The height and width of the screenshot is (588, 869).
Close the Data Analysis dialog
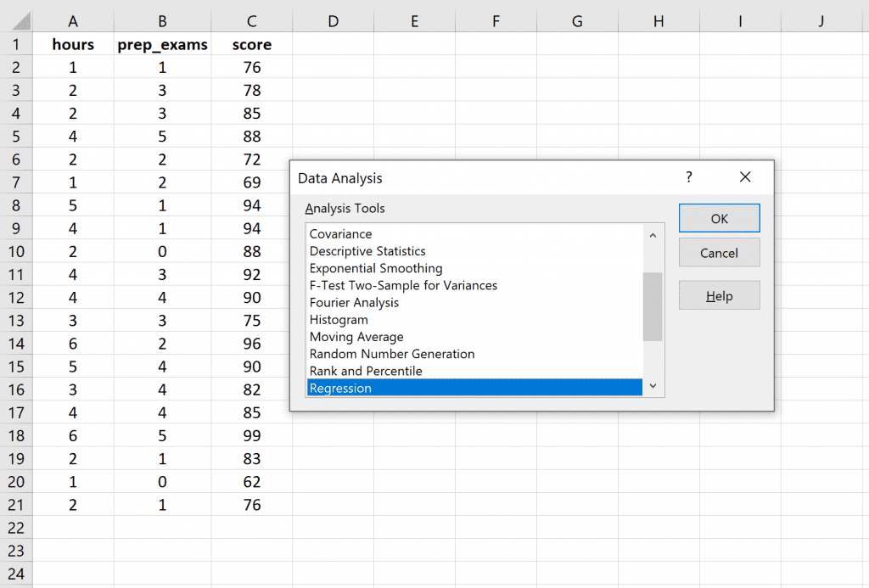click(745, 177)
